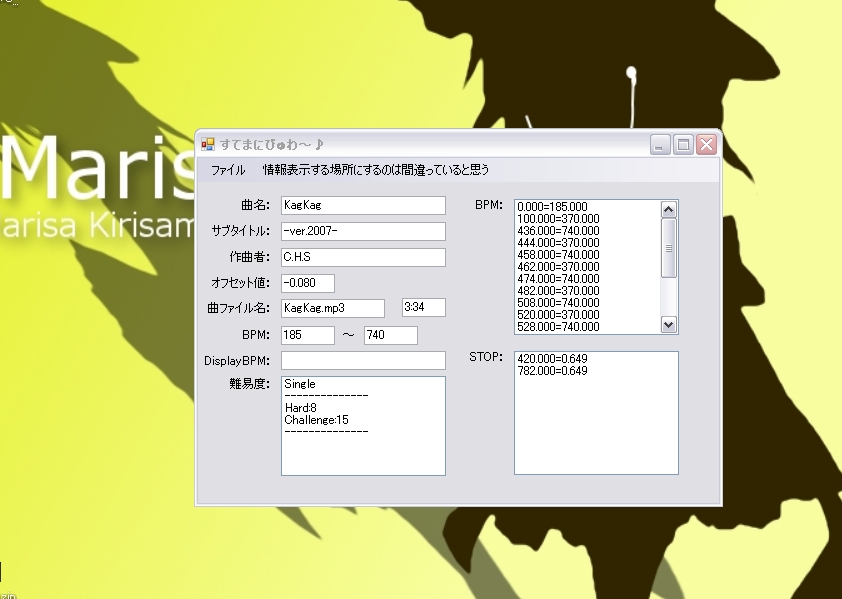Image resolution: width=842 pixels, height=599 pixels.
Task: Click the BPM list scrollbar thumb
Action: pos(669,248)
